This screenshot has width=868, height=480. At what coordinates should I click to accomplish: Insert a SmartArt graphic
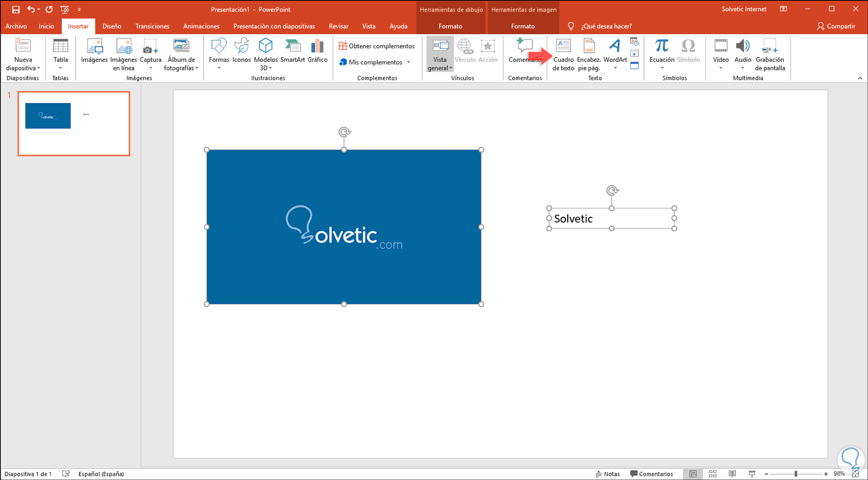(292, 51)
